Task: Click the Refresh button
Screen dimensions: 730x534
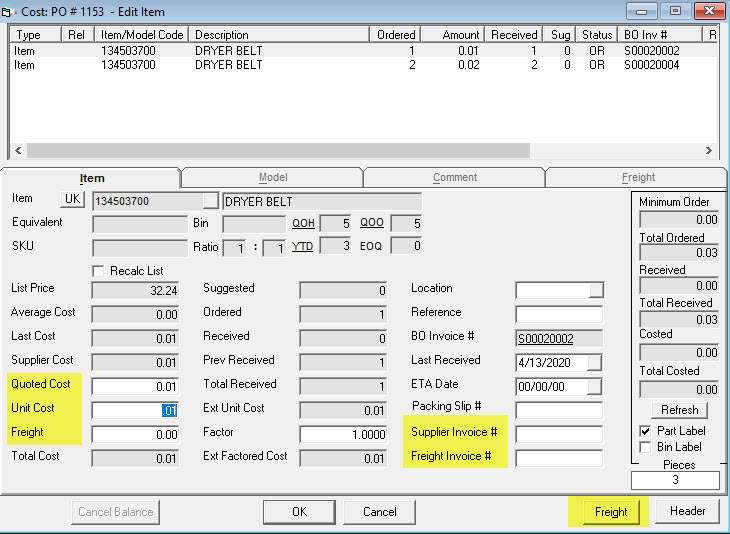Action: pos(679,410)
